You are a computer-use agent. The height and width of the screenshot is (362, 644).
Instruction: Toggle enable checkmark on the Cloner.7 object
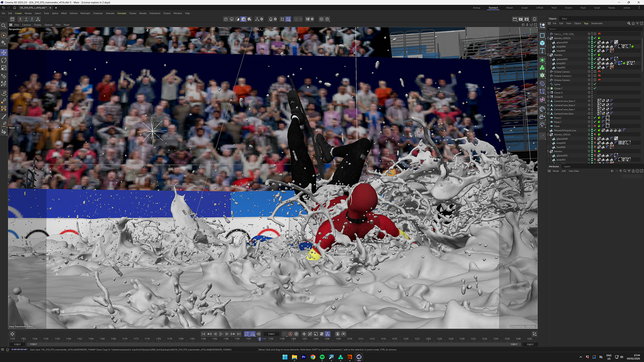(595, 88)
